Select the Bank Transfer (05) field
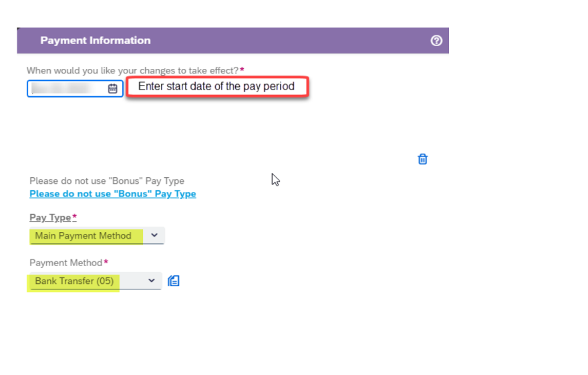The image size is (588, 375). click(x=74, y=281)
